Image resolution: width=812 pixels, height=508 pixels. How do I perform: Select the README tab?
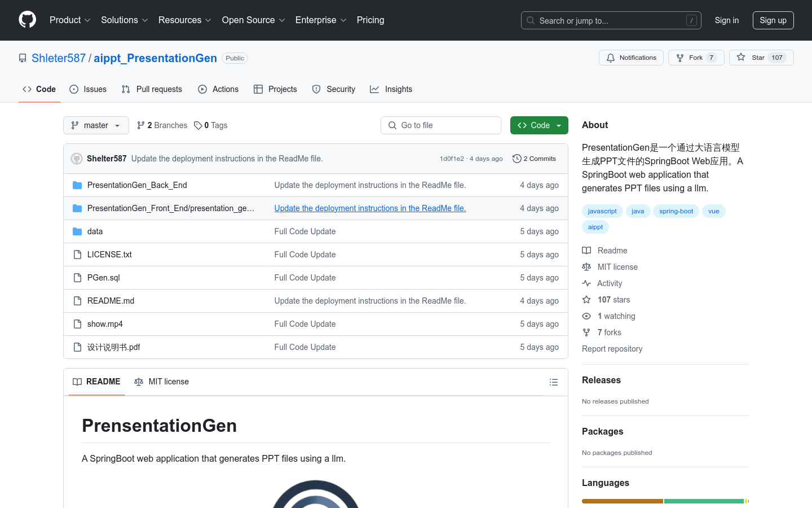tap(96, 382)
